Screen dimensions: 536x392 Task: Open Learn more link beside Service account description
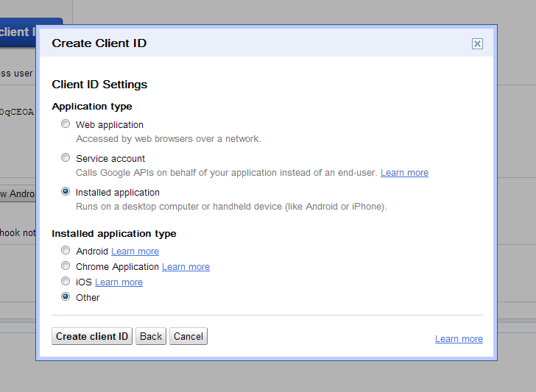404,173
